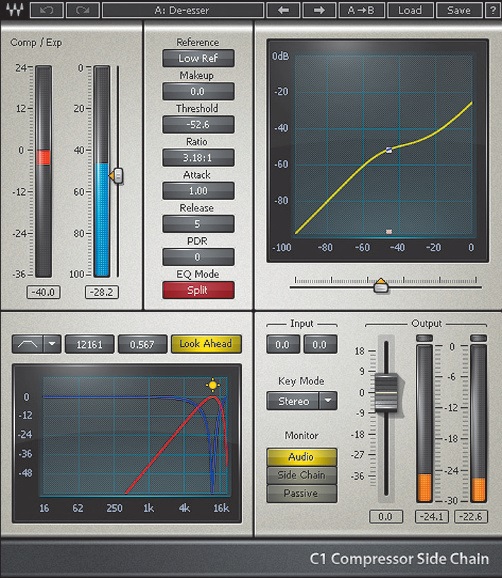This screenshot has width=502, height=578.
Task: Click the Threshold value -52.6
Action: click(x=198, y=125)
